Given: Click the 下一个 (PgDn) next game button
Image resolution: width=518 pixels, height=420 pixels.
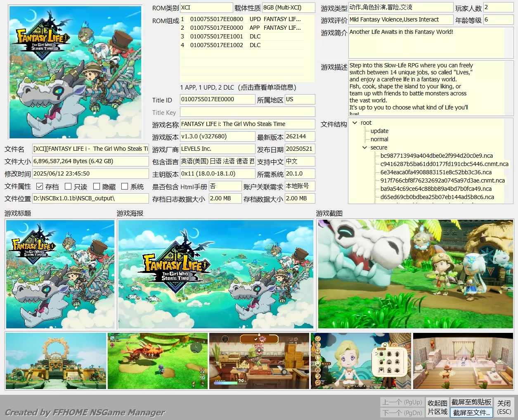Looking at the screenshot, I should click(x=402, y=412).
